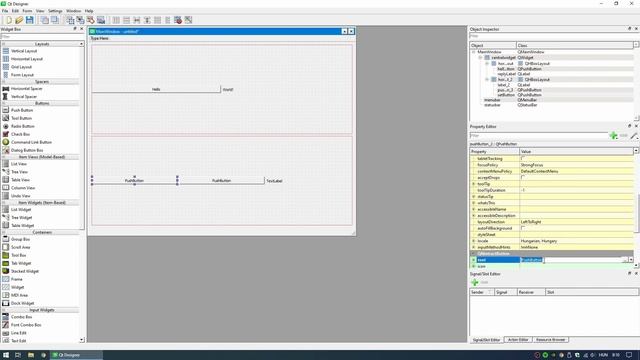Collapse the centralwidget node in Object Inspector
Screen dimensions: 640x360
pyautogui.click(x=480, y=58)
